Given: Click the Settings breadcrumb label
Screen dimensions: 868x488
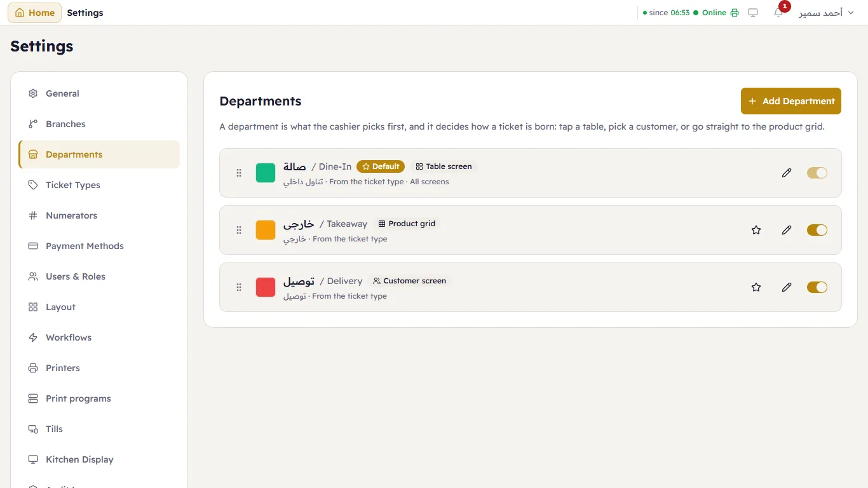Looking at the screenshot, I should (85, 13).
